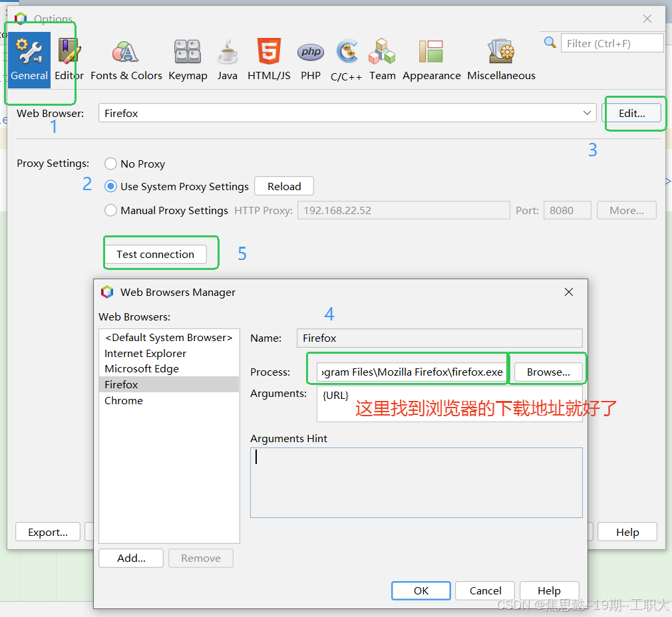
Task: Click Browse... to locate browser executable
Action: [x=548, y=372]
